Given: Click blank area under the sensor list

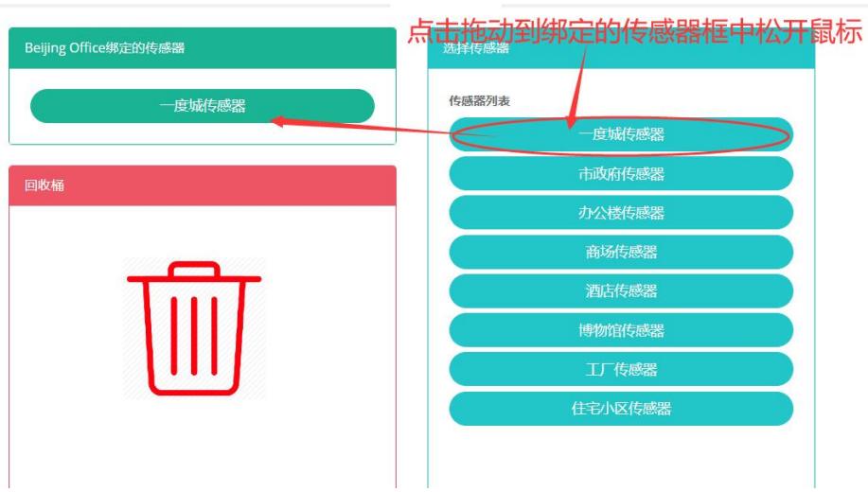Looking at the screenshot, I should [621, 459].
